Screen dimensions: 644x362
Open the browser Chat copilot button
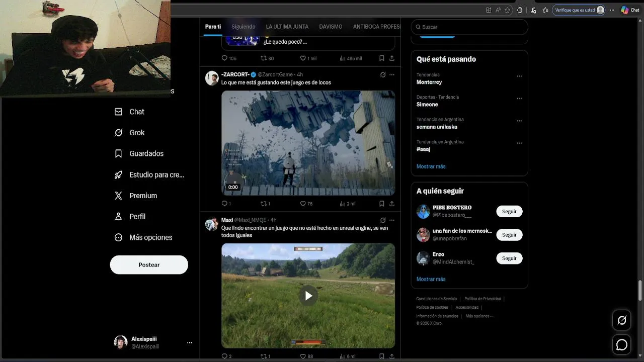(630, 10)
